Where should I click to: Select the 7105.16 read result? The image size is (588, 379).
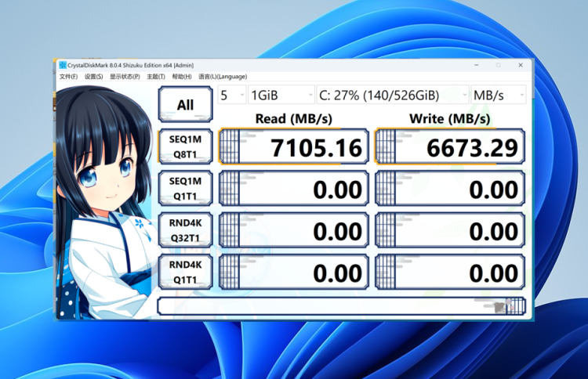[294, 146]
